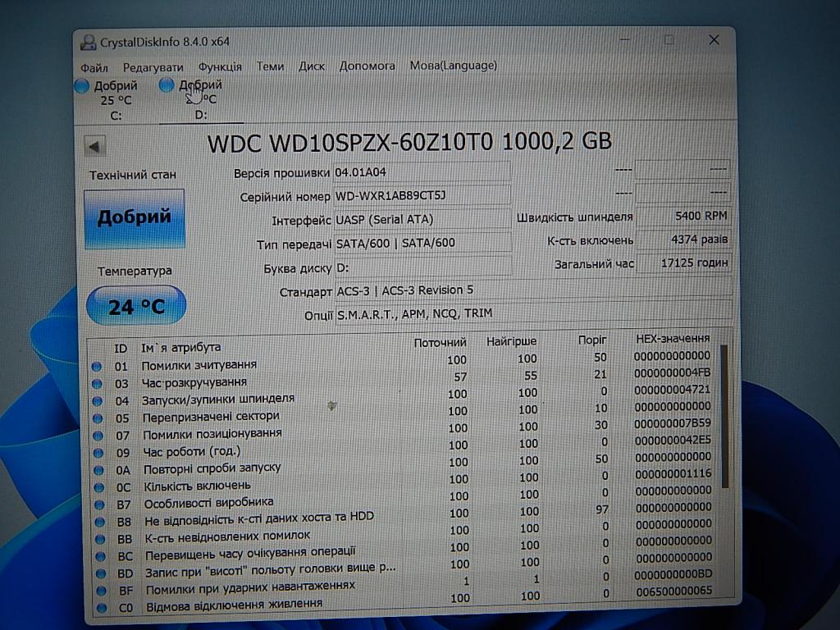Click status dot for attribute B7
Viewport: 840px width, 630px height.
click(99, 504)
